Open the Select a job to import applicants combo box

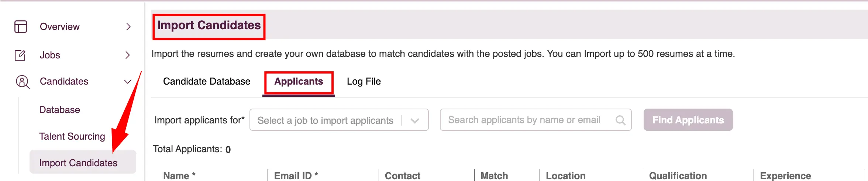click(339, 120)
